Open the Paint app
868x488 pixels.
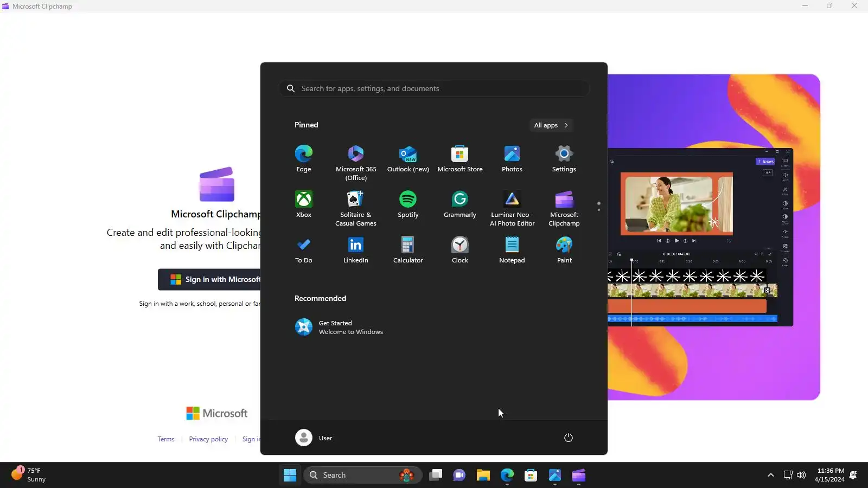564,250
